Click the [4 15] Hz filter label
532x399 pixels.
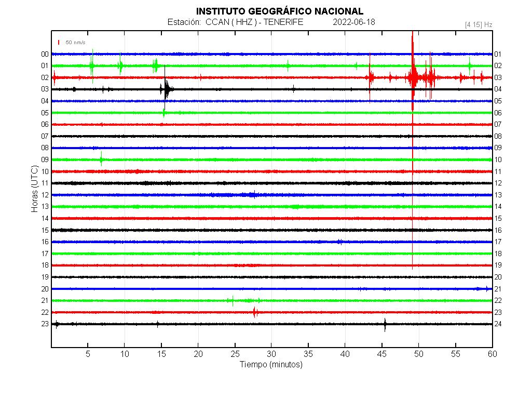[479, 24]
